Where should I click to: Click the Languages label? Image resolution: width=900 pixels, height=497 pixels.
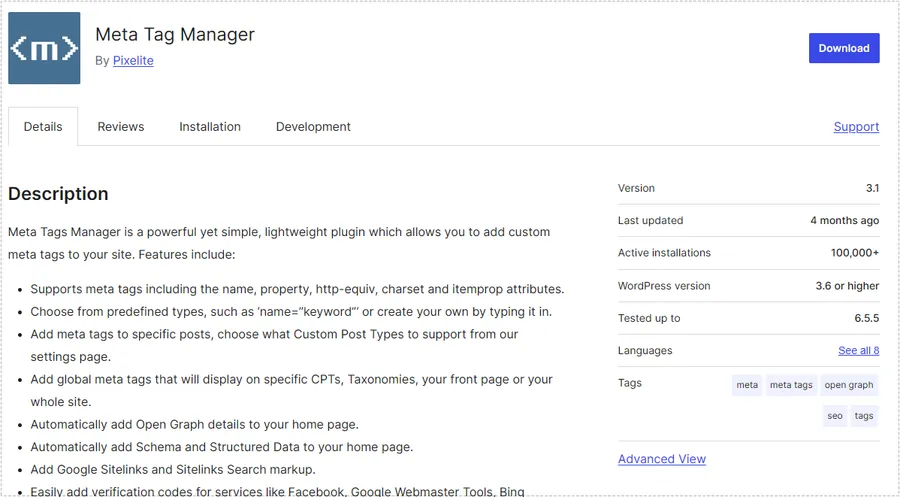click(645, 351)
